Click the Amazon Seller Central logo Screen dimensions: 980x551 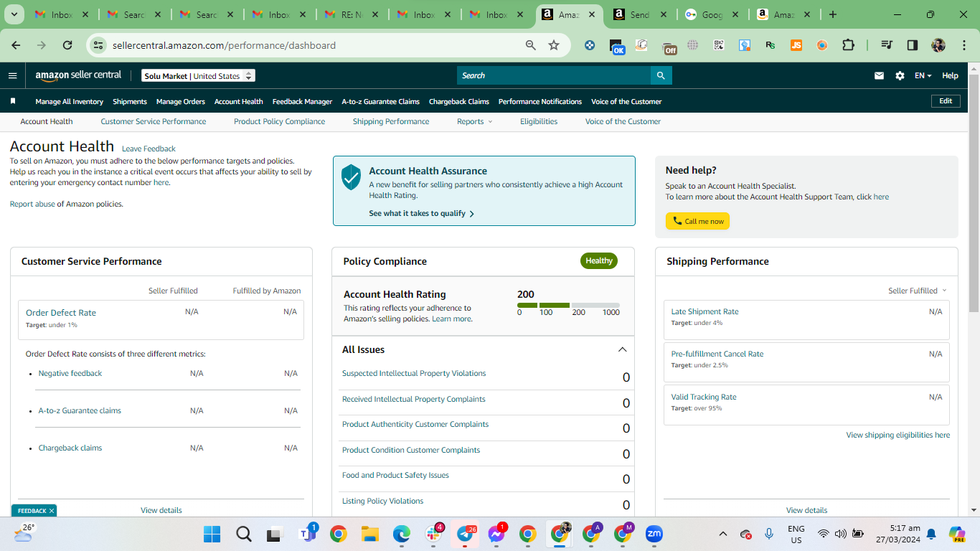point(78,75)
